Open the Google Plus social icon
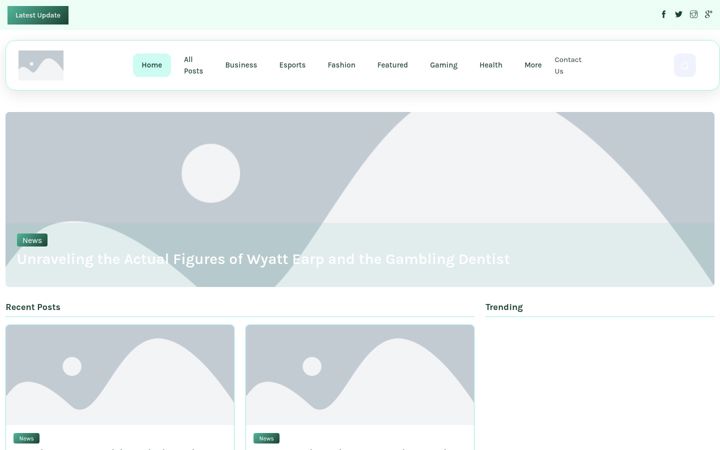Screen dimensions: 720x450 point(709,14)
